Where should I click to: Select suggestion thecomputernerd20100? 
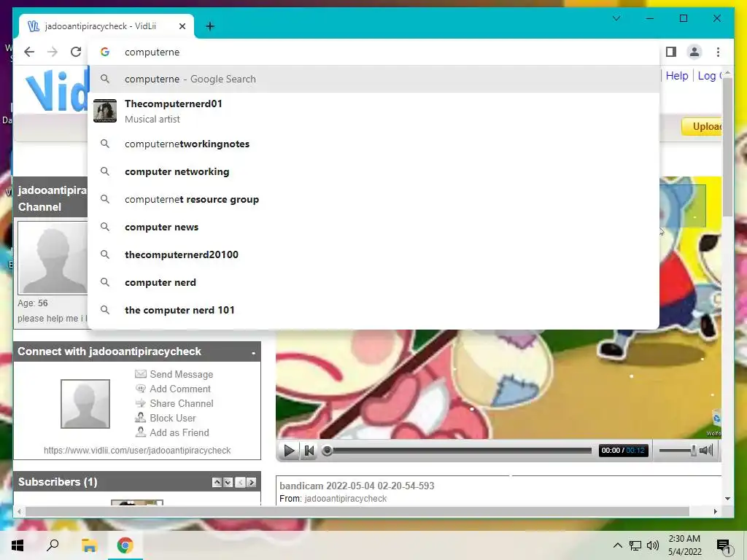coord(374,254)
